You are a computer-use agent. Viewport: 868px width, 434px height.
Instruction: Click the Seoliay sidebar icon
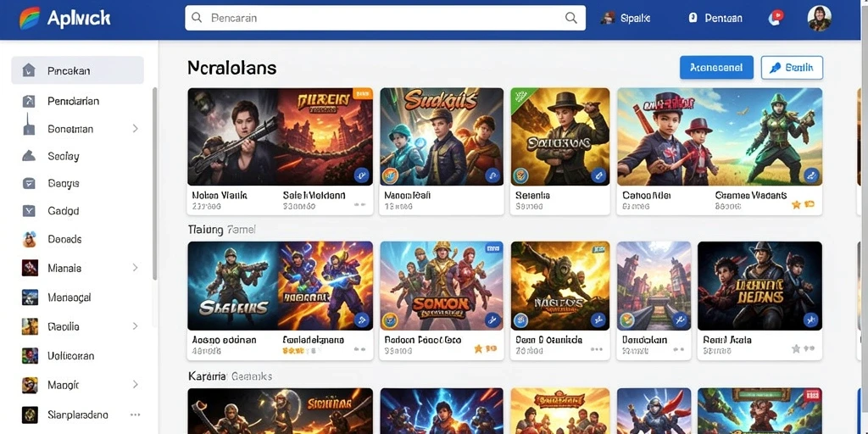click(29, 156)
